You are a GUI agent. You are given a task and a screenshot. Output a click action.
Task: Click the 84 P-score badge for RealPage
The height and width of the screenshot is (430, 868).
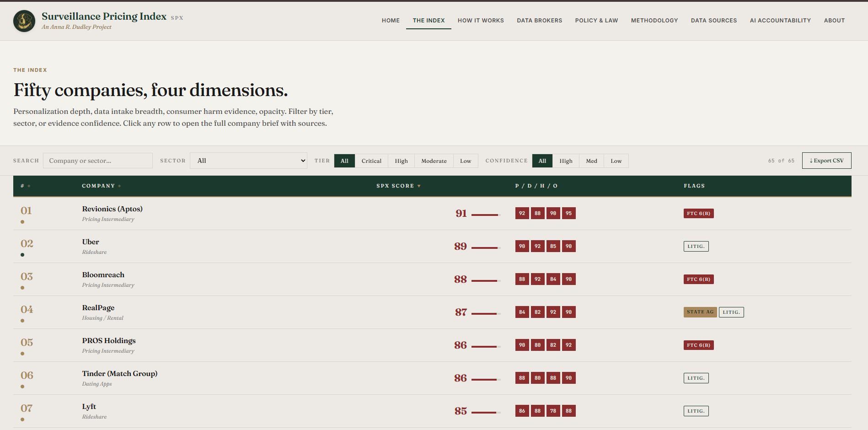(x=522, y=312)
